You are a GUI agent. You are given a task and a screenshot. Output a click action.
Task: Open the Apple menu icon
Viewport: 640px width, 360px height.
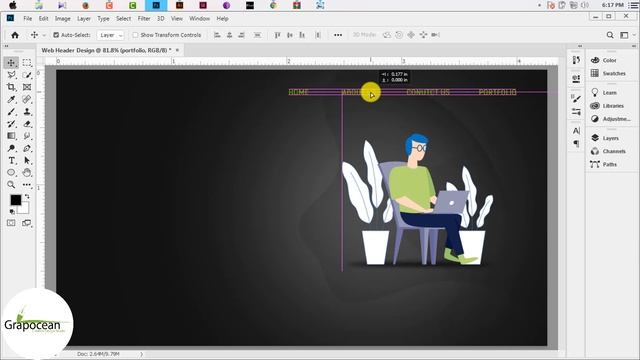pyautogui.click(x=13, y=5)
